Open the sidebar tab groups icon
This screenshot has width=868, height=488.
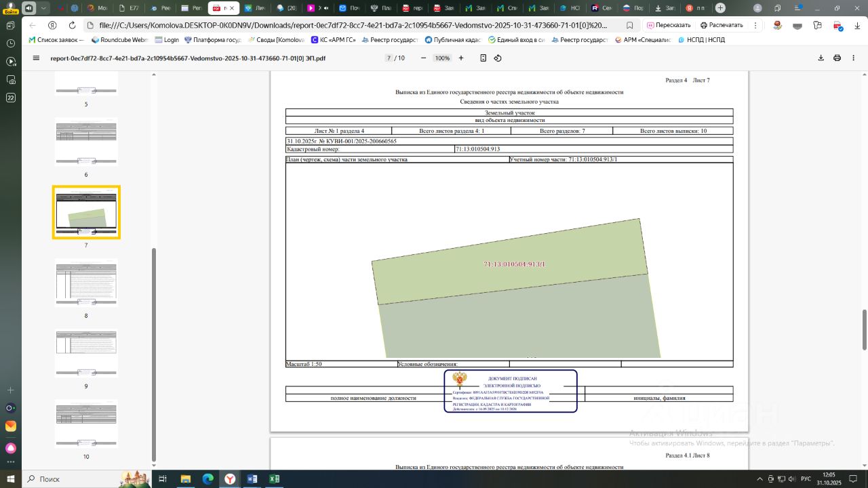pos(10,25)
